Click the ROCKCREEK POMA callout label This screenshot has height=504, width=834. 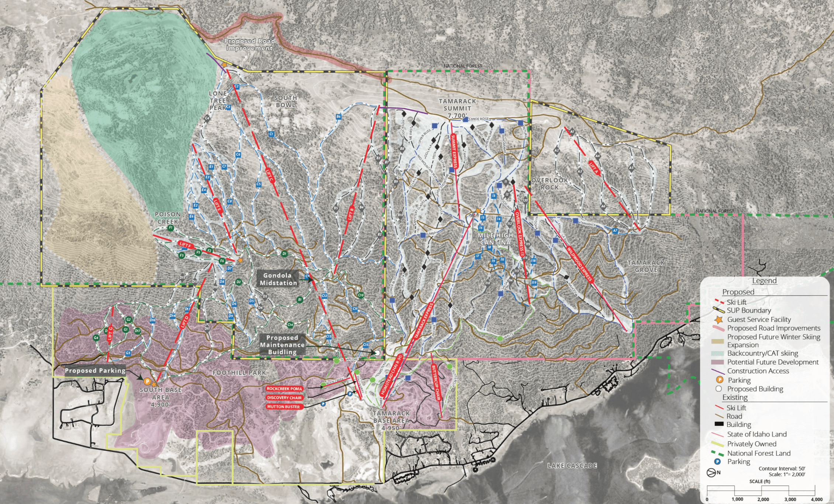click(x=285, y=389)
